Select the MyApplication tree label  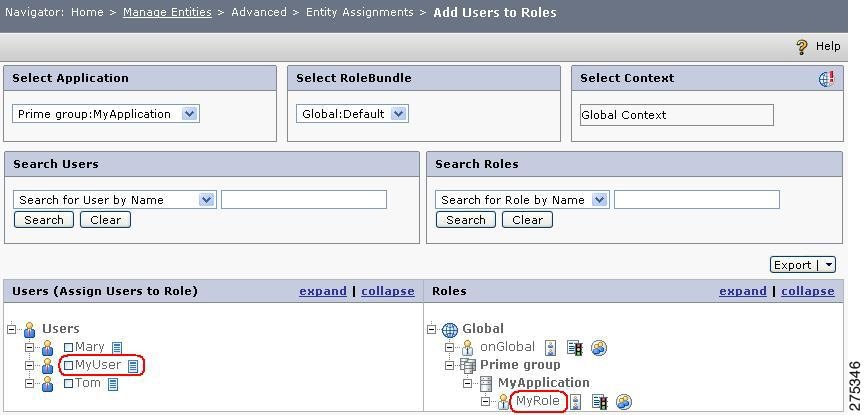click(x=544, y=383)
